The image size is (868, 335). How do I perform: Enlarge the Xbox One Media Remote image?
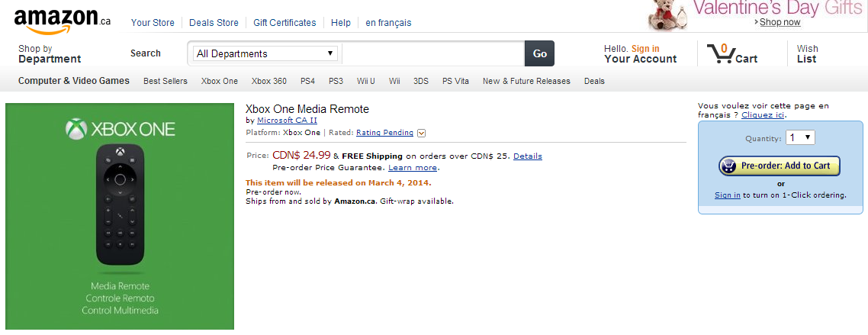pyautogui.click(x=120, y=217)
